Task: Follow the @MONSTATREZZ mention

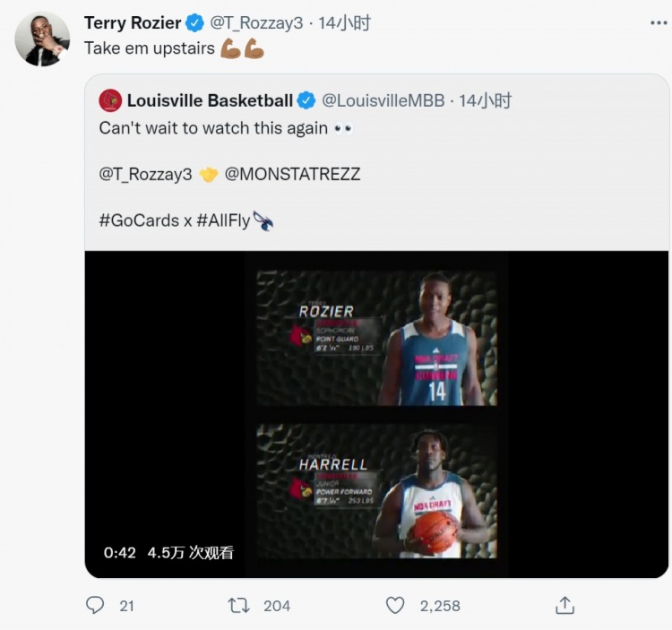Action: point(292,174)
